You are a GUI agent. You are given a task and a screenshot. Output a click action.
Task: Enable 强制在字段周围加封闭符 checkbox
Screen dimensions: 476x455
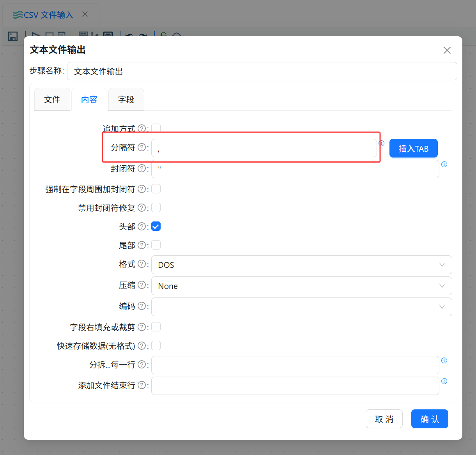pyautogui.click(x=156, y=189)
